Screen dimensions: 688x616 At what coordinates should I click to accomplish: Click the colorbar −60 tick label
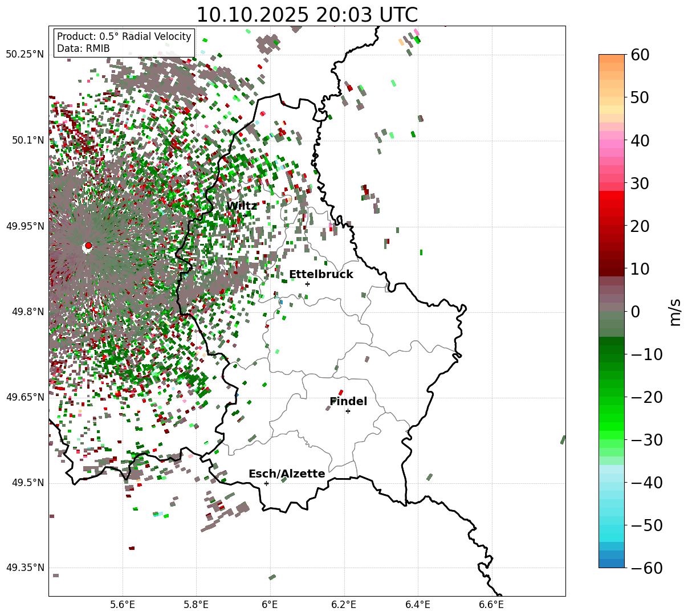point(646,568)
